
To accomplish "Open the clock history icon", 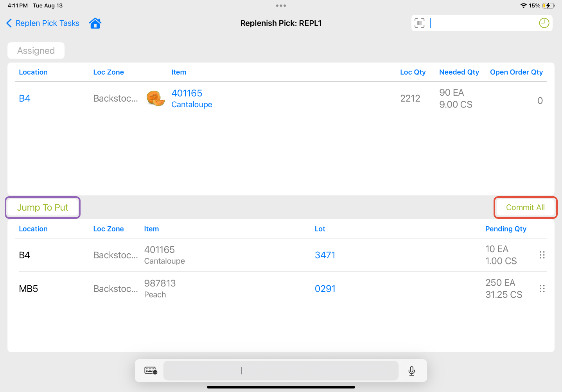I will point(544,23).
